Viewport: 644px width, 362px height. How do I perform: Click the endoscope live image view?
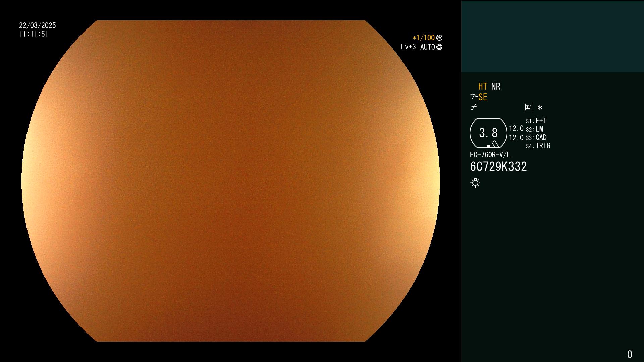coord(231,181)
